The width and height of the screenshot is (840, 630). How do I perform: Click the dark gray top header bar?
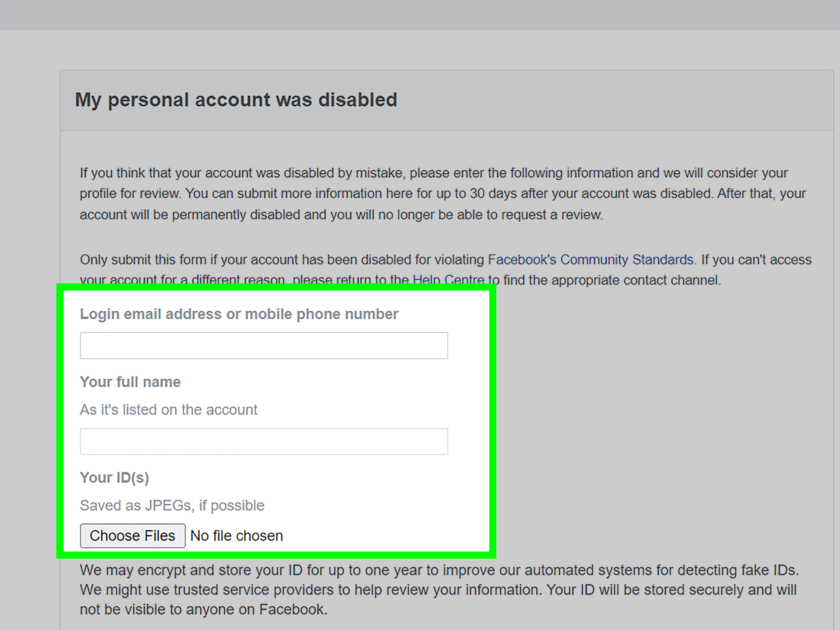click(x=420, y=14)
